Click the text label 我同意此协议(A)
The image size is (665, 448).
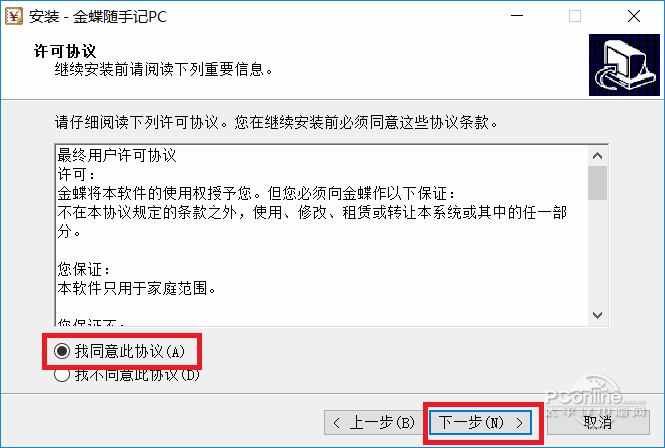click(130, 351)
